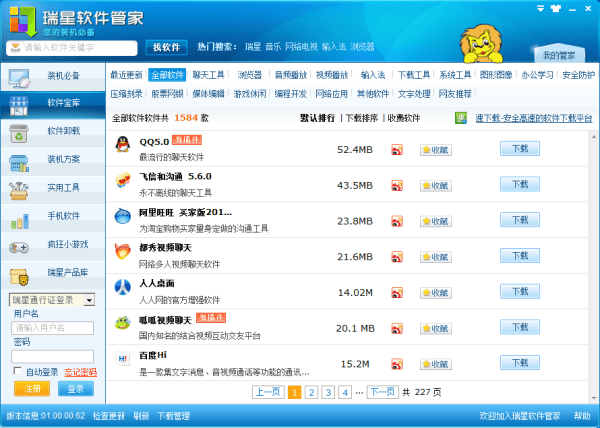Screen dimensions: 600x428
Task: Go to page 4
Action: (345, 392)
